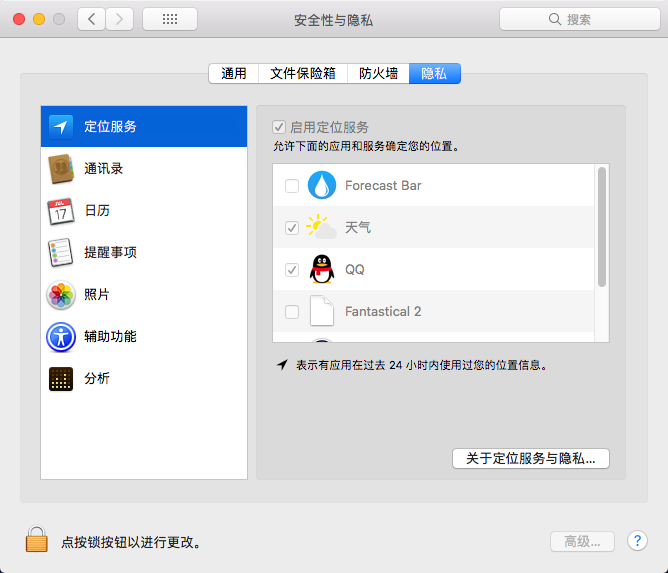The image size is (668, 573).
Task: Click the 天气 weather sun icon
Action: click(x=322, y=227)
